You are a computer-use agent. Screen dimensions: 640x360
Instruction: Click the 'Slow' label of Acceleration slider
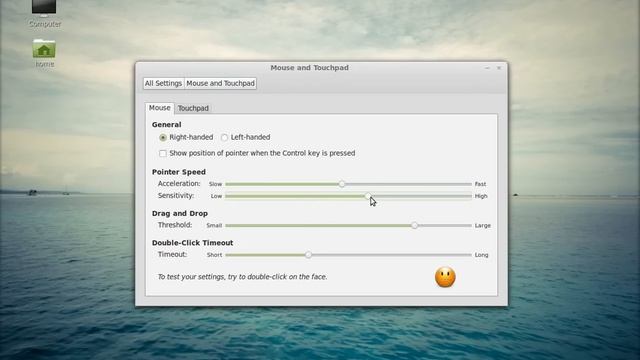tap(216, 184)
